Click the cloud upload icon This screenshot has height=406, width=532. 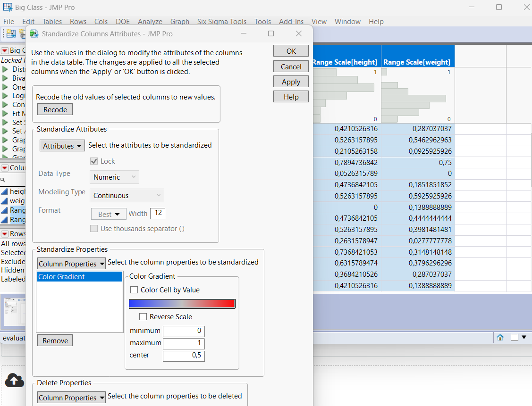click(x=14, y=380)
